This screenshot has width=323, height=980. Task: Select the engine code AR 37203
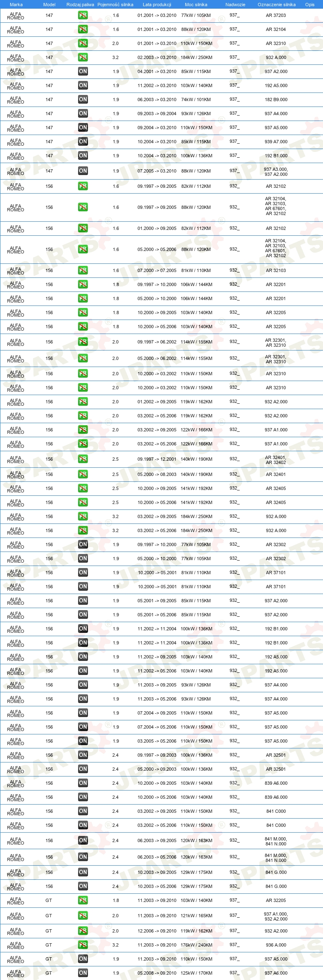pos(276,15)
